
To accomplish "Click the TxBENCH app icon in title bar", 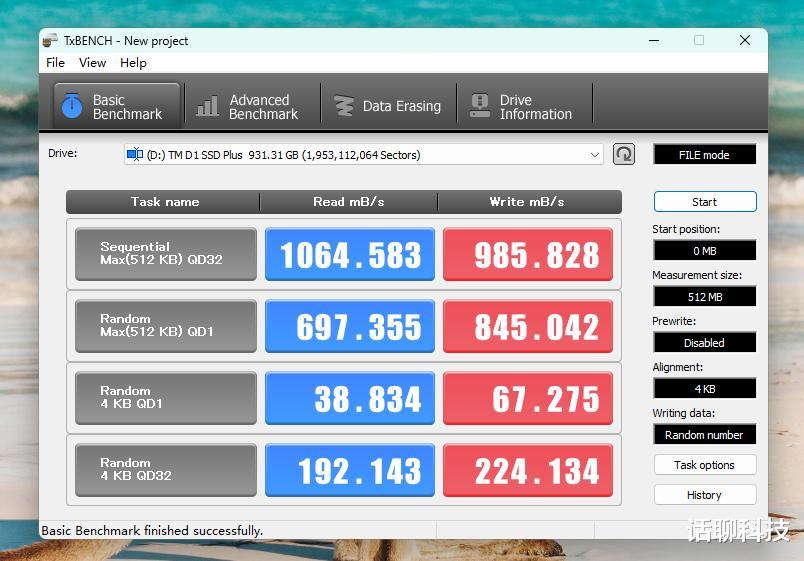I will pyautogui.click(x=50, y=40).
